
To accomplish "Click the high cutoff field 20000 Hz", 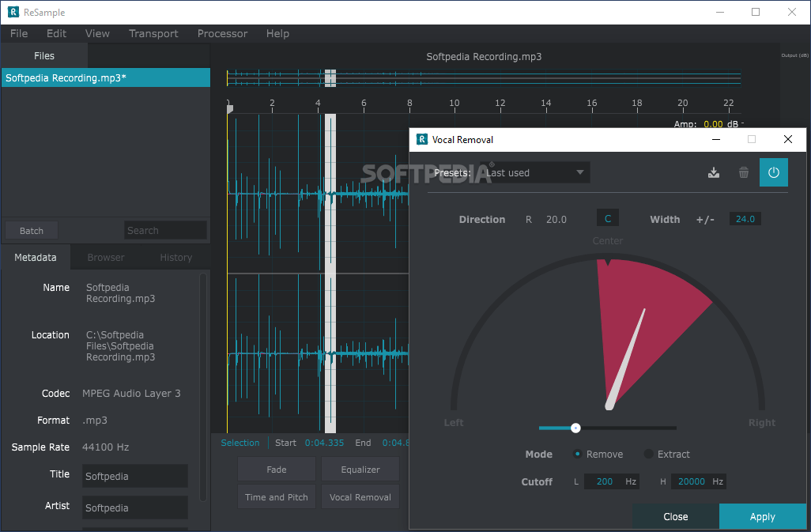I will (x=698, y=481).
